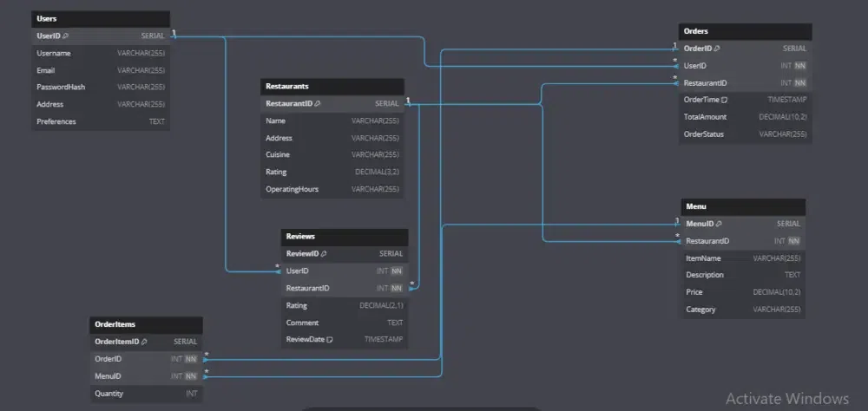Click the default-value icon next to ReviewDate
The width and height of the screenshot is (868, 411).
(x=329, y=340)
